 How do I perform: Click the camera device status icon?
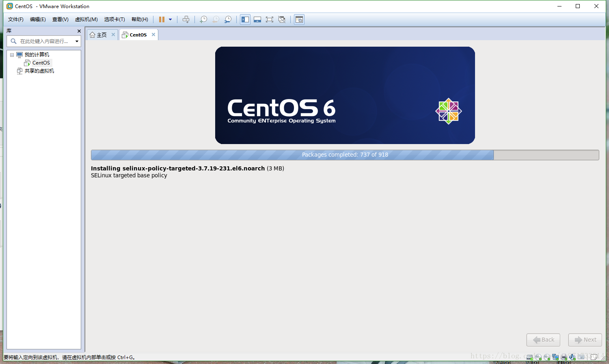coord(581,357)
